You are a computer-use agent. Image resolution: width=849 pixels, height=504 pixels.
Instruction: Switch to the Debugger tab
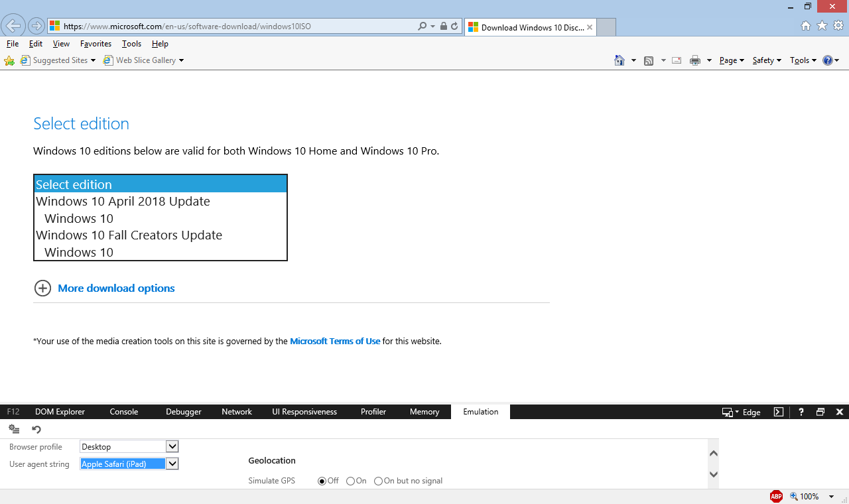[184, 412]
